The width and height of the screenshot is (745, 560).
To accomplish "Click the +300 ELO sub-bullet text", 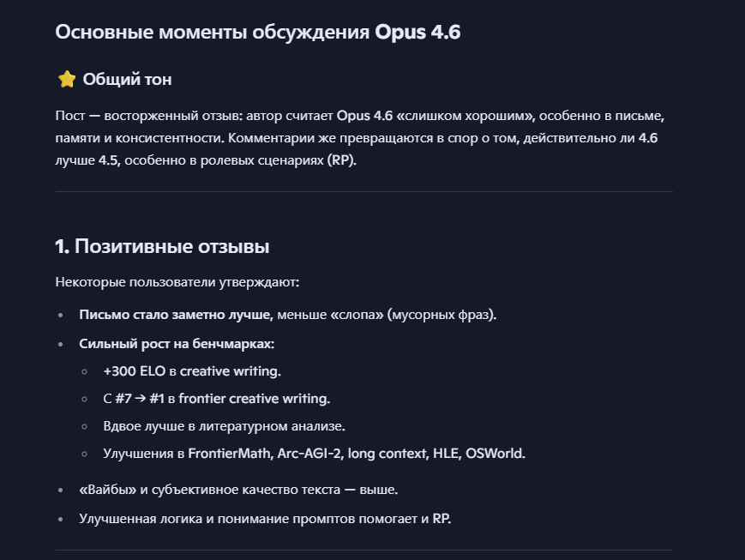I will coord(192,371).
